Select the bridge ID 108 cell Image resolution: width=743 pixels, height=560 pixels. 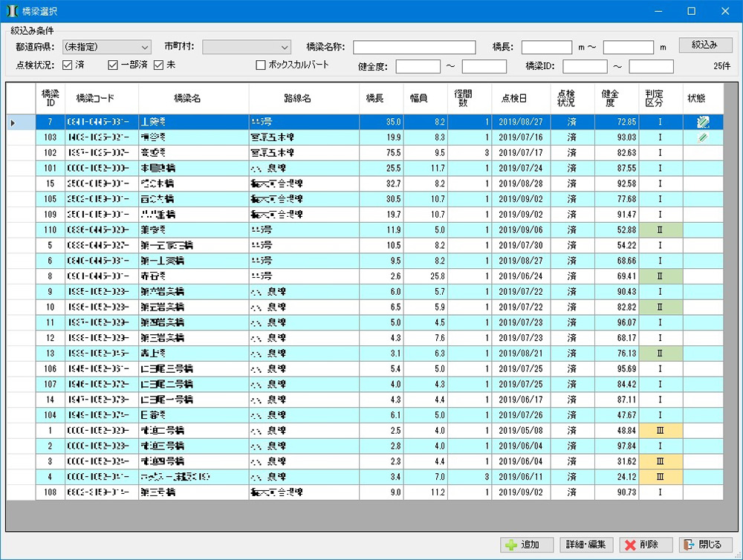51,492
